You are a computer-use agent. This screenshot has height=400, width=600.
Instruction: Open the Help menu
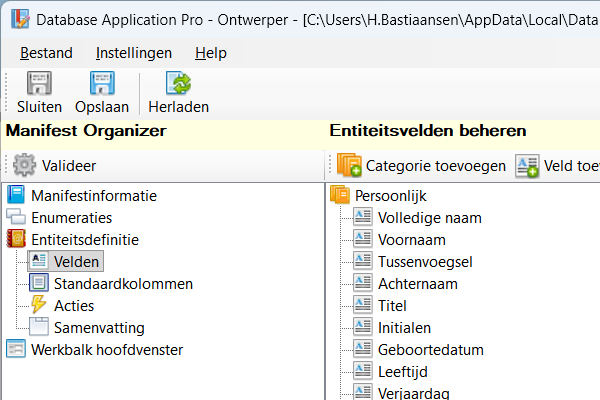(211, 53)
